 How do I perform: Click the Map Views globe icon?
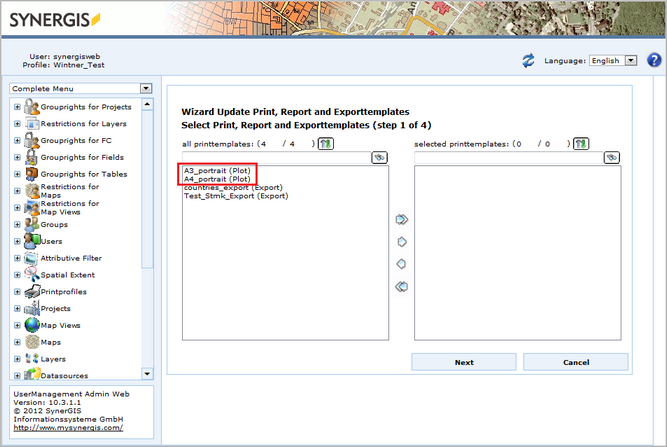[32, 325]
